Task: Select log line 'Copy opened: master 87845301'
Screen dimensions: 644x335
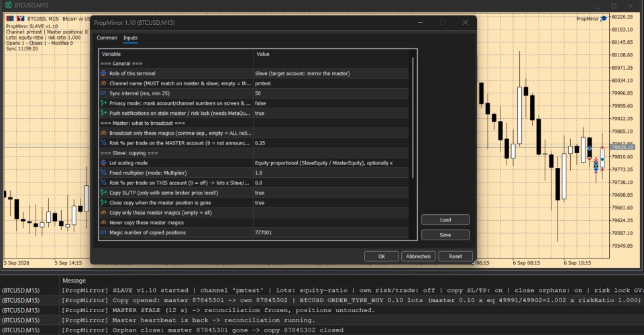Action: point(322,300)
